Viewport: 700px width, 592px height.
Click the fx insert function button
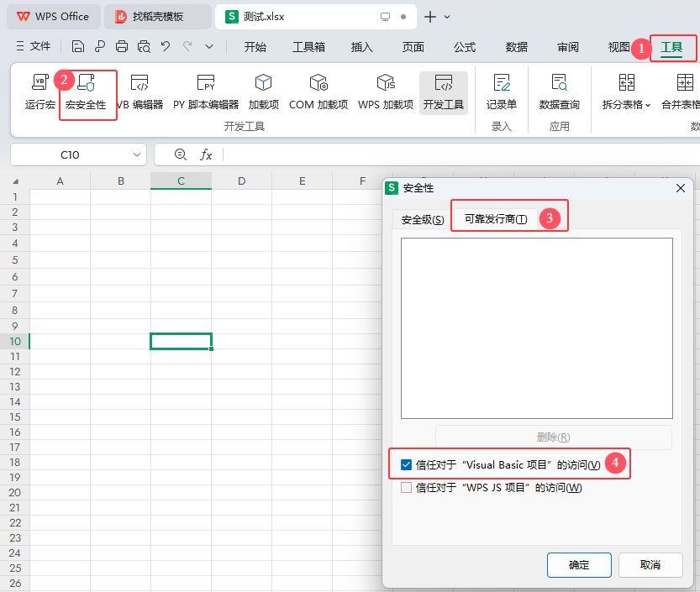coord(206,155)
